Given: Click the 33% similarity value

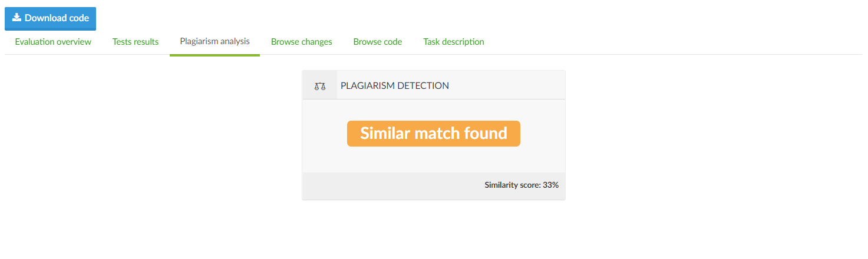Looking at the screenshot, I should tap(550, 185).
